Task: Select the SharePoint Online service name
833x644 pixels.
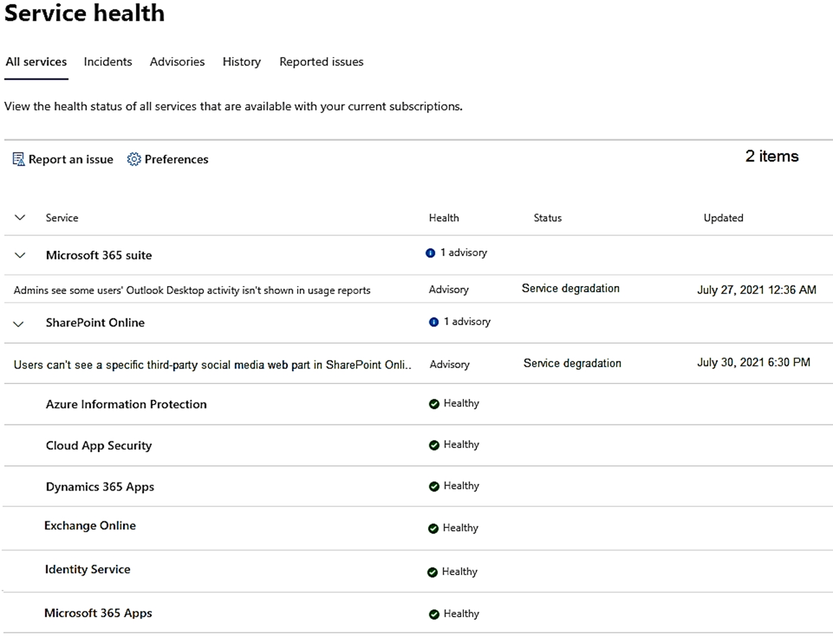Action: (95, 323)
